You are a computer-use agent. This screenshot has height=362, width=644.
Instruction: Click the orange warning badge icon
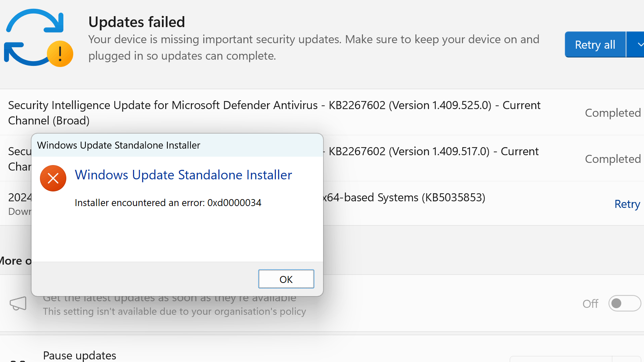[60, 54]
